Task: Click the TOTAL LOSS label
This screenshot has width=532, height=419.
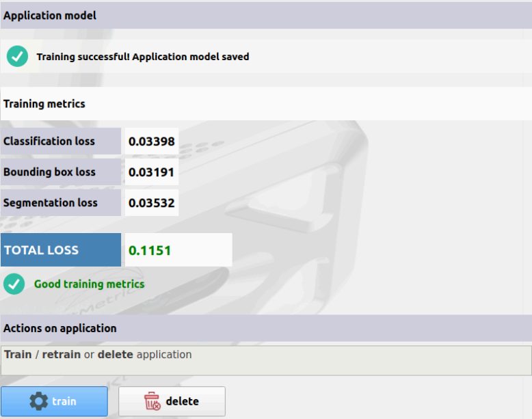Action: 61,250
